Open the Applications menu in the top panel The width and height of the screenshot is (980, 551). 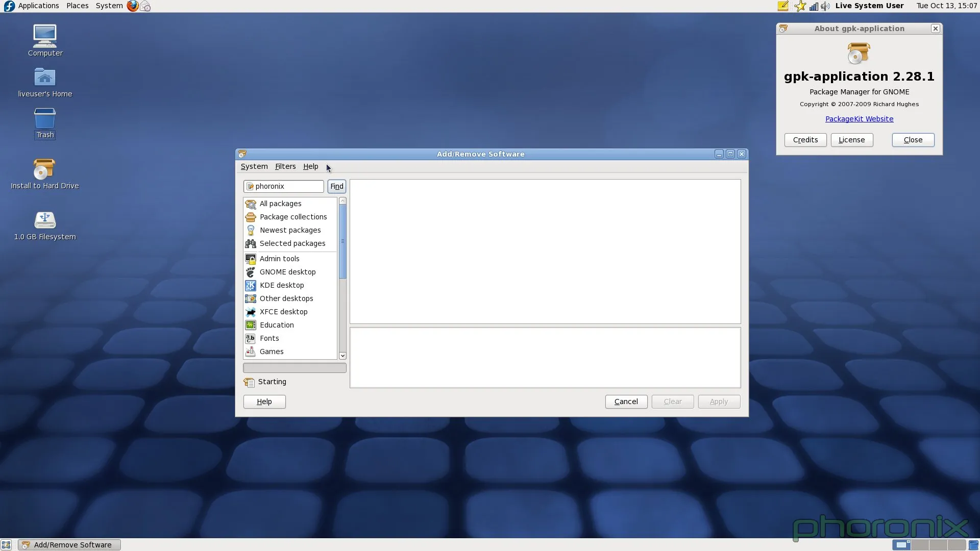[x=38, y=6]
